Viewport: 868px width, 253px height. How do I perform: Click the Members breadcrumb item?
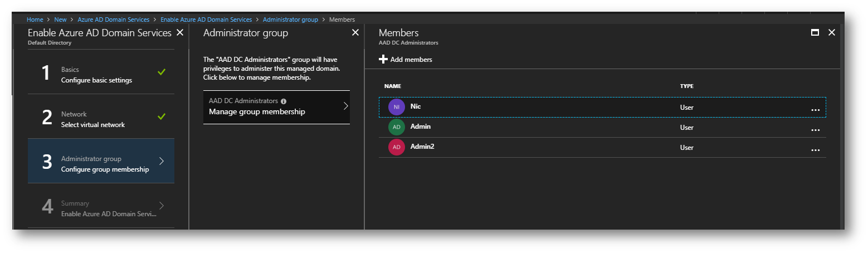(342, 20)
